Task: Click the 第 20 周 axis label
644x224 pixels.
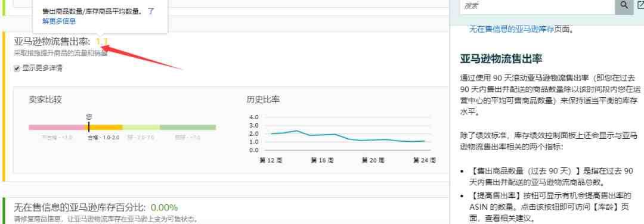Action: pyautogui.click(x=373, y=160)
